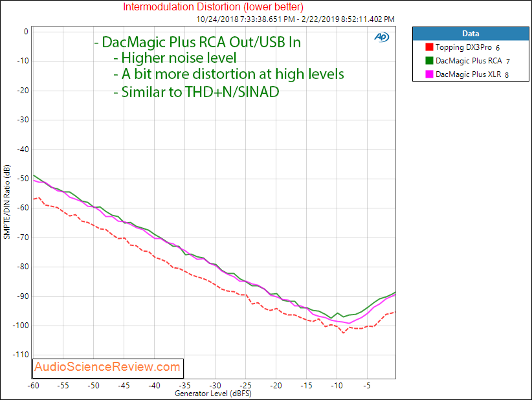Click the -10 tick on the horizontal axis
This screenshot has width=532, height=400.
[x=337, y=386]
